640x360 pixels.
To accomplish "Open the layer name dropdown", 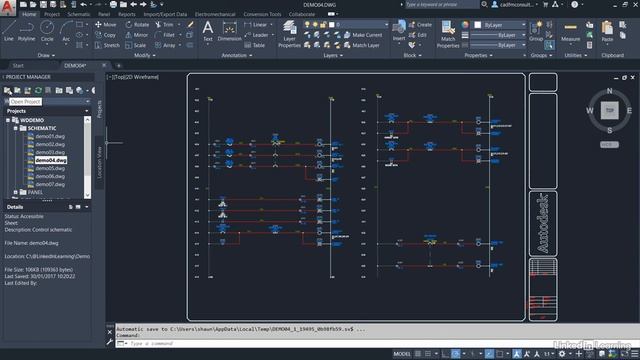I will pos(386,24).
